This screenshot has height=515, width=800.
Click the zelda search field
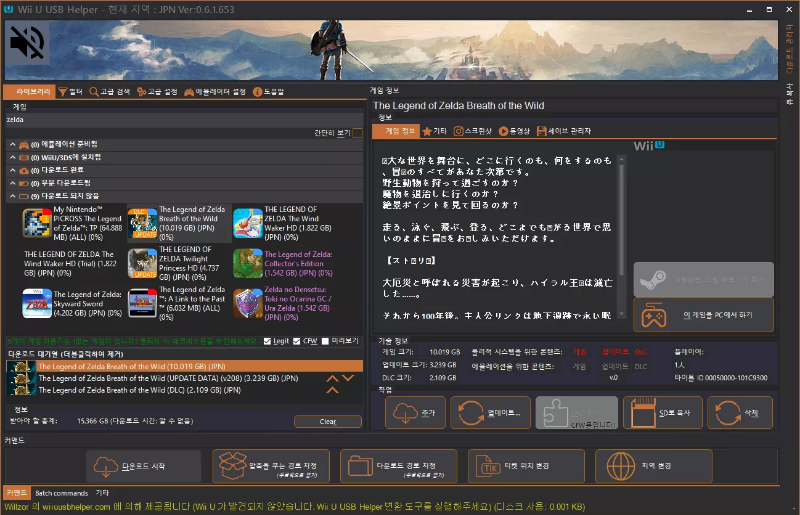(184, 120)
